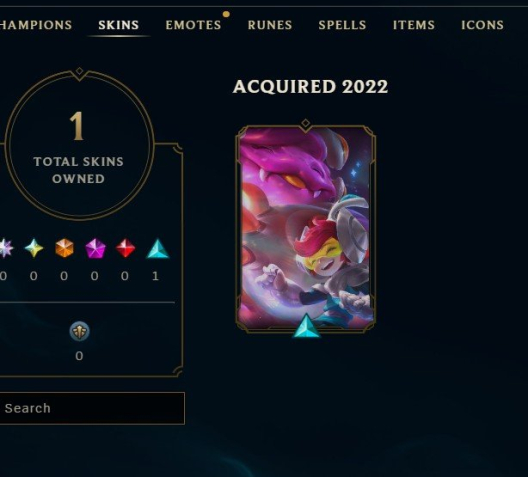Click the Total Skins Owned circle

79,145
